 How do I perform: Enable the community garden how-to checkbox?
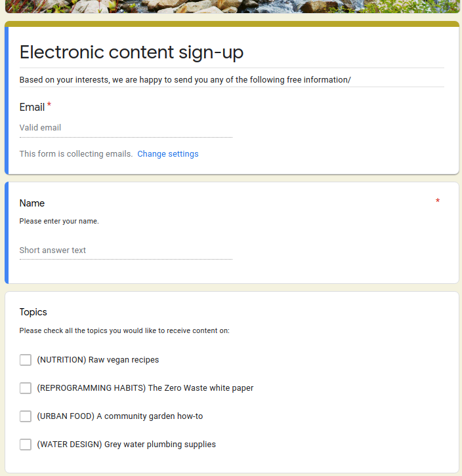[x=26, y=416]
